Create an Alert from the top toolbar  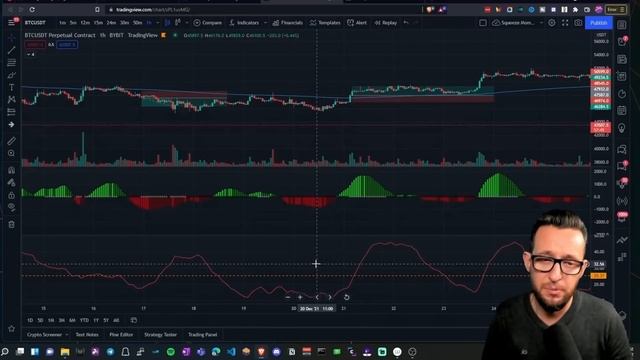[x=357, y=23]
